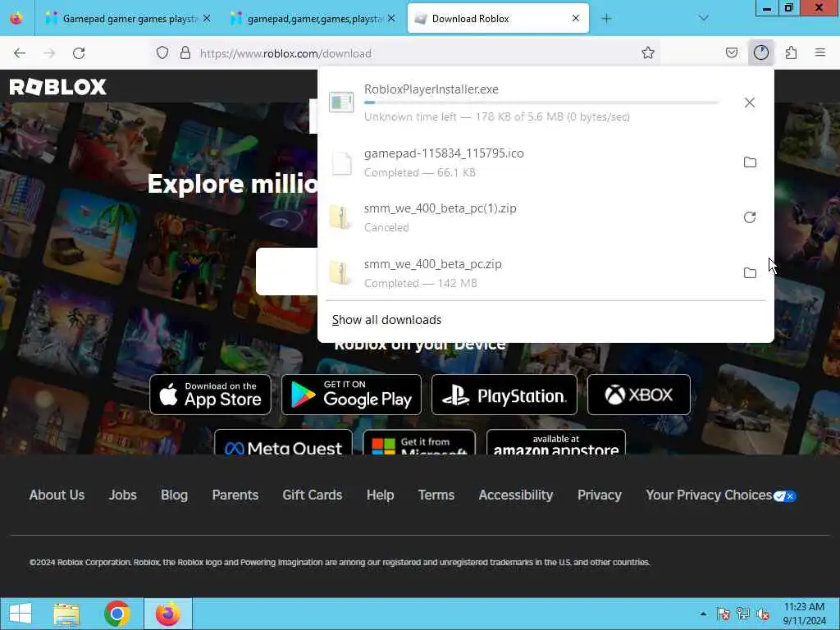Open the PlayStation store badge

coord(504,395)
